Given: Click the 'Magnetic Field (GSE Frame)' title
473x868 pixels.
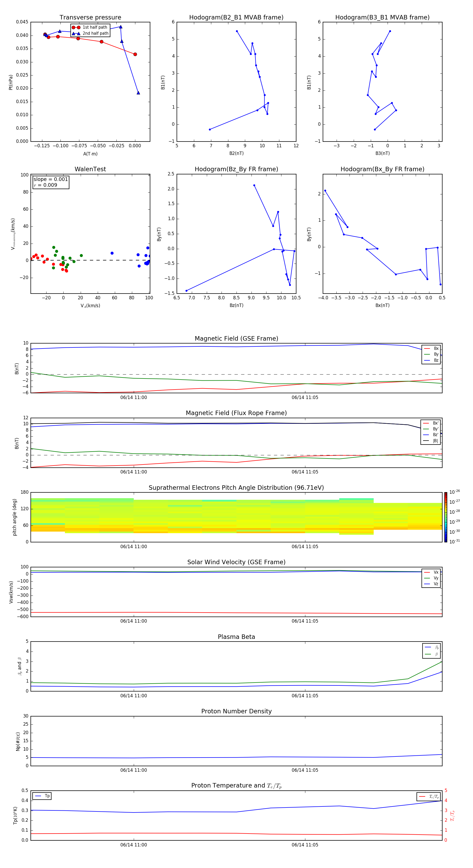Looking at the screenshot, I should [x=236, y=339].
